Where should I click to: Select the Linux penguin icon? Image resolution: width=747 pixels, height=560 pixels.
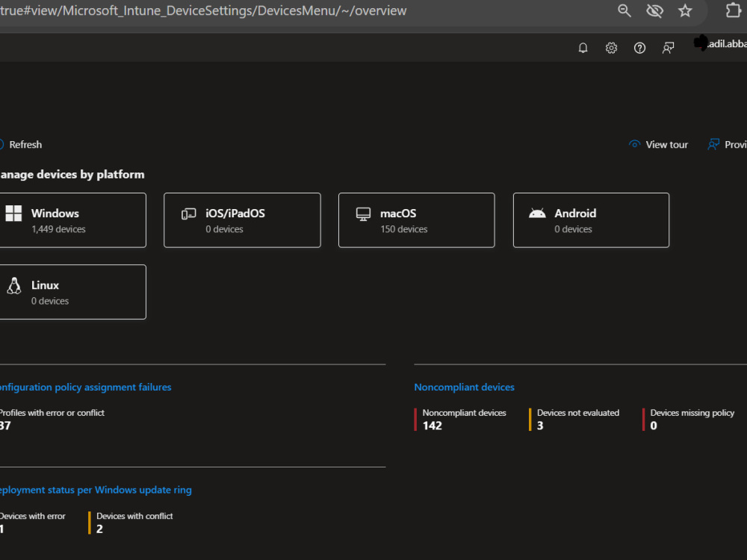[13, 284]
